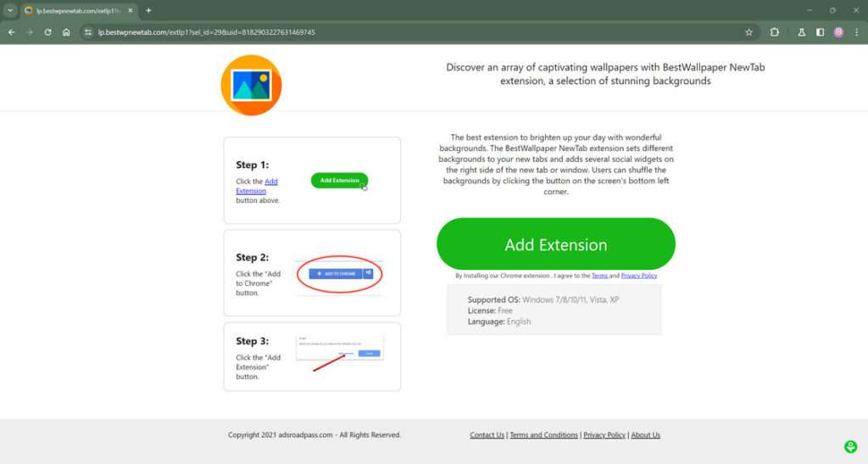Screen dimensions: 868x464
Task: Close the browser window
Action: 856,10
